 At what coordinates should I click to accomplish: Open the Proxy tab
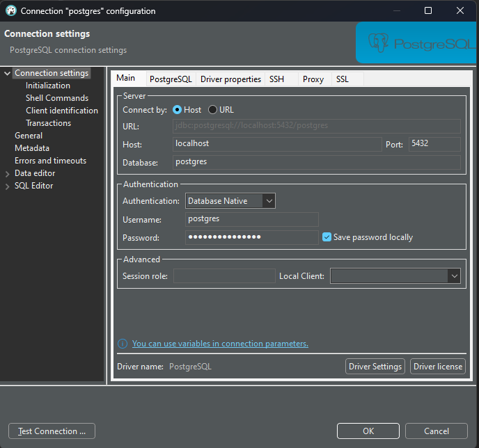(x=313, y=79)
